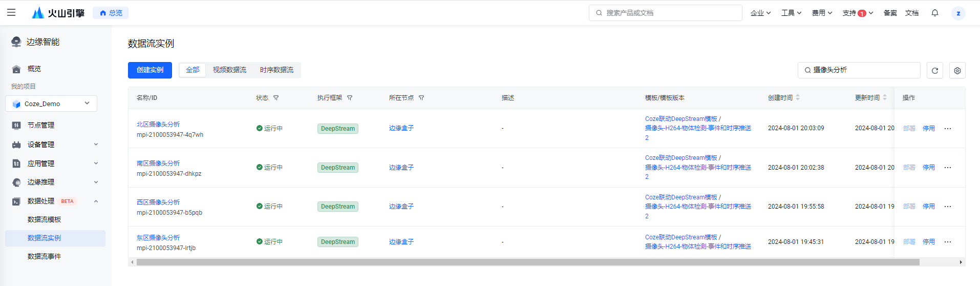The image size is (980, 286).
Task: Click the scrollbar right arrow
Action: [x=961, y=262]
